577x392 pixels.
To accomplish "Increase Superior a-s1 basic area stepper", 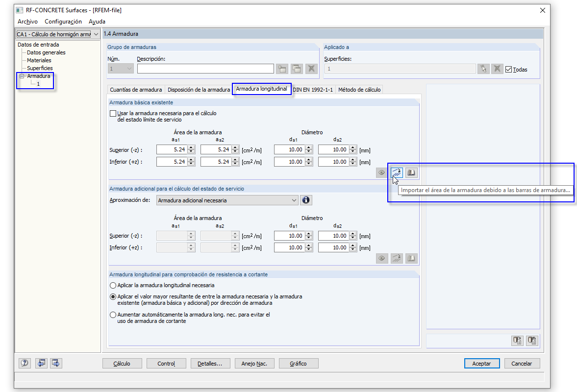I will pos(191,148).
